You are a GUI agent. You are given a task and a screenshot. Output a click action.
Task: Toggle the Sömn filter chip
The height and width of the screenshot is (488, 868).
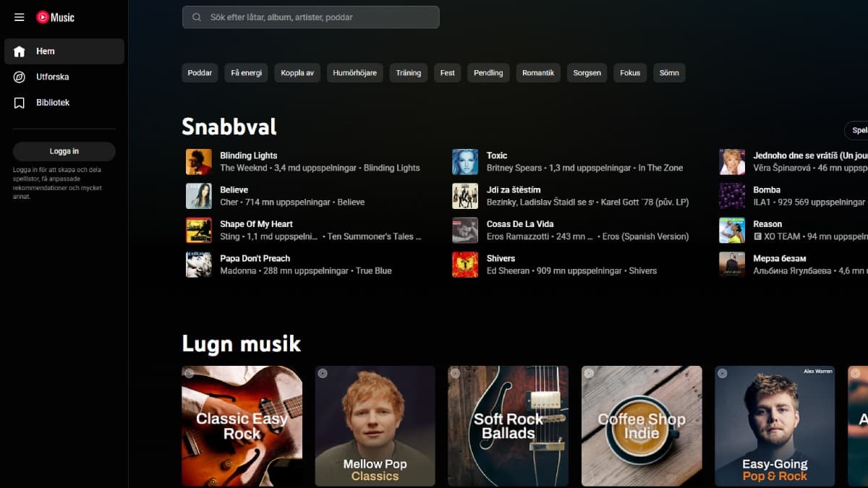(x=669, y=72)
